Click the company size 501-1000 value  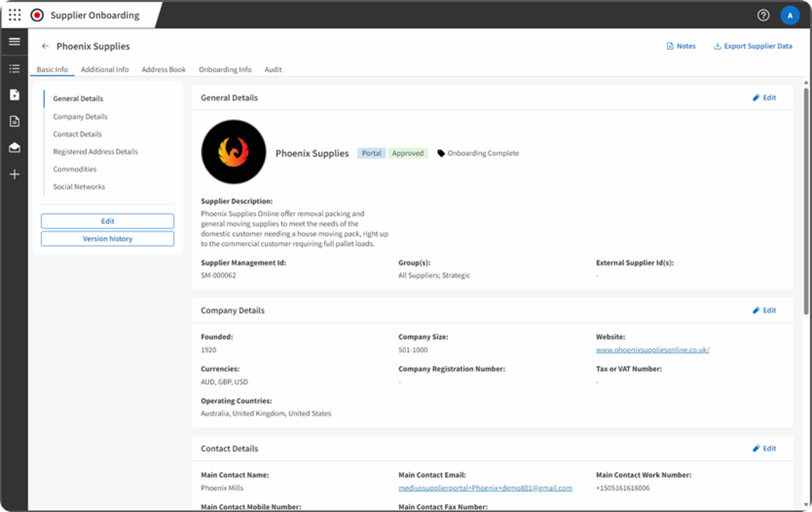[412, 350]
